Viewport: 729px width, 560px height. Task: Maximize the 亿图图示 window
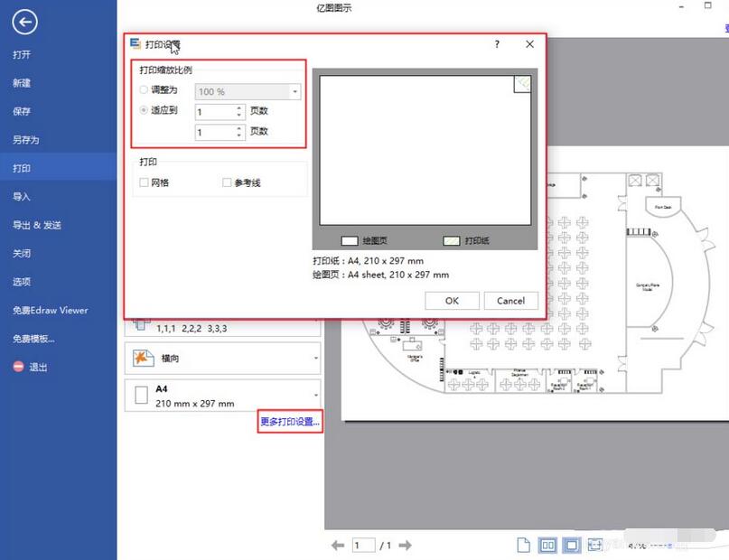(x=707, y=6)
